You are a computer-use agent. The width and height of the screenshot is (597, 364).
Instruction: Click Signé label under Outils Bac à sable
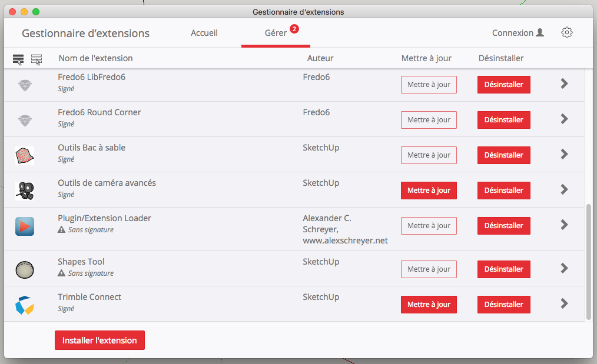point(66,159)
